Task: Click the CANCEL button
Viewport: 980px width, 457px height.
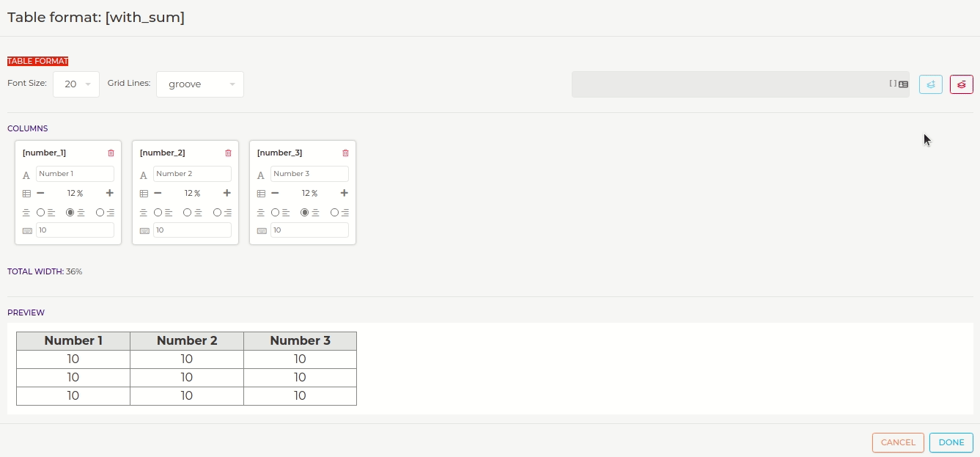Action: (x=897, y=442)
